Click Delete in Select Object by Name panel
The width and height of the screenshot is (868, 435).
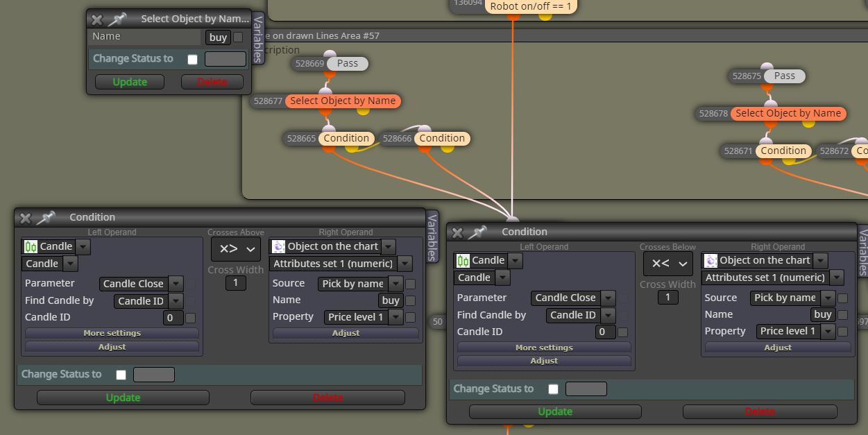tap(212, 82)
